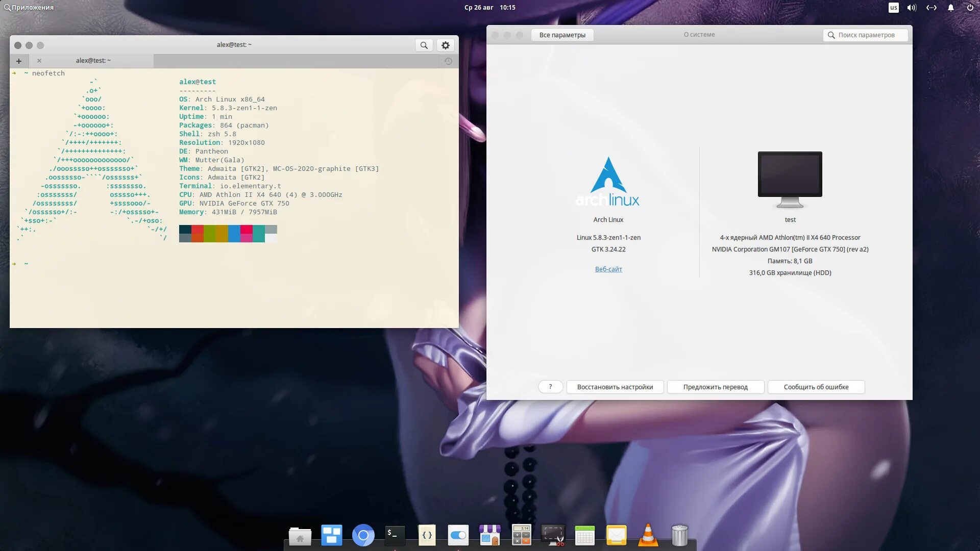Open the Приложения applications menu
The width and height of the screenshot is (980, 551).
[29, 8]
